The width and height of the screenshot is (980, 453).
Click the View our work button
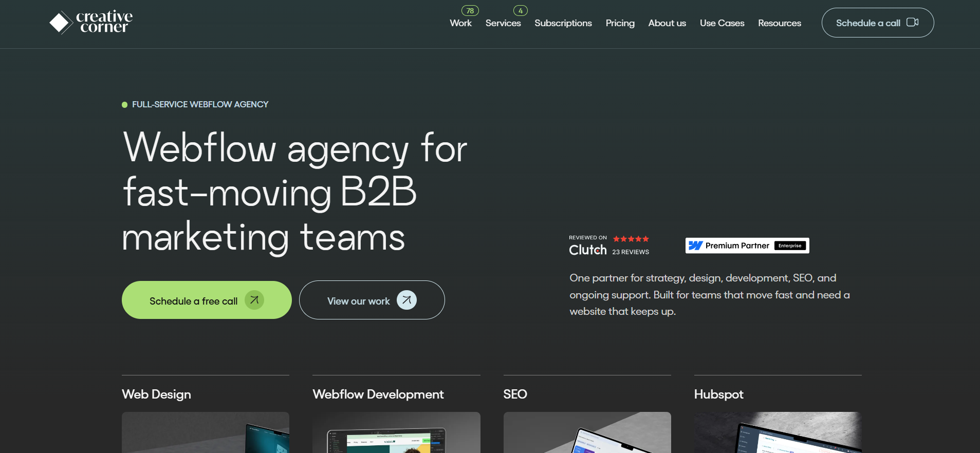(372, 300)
